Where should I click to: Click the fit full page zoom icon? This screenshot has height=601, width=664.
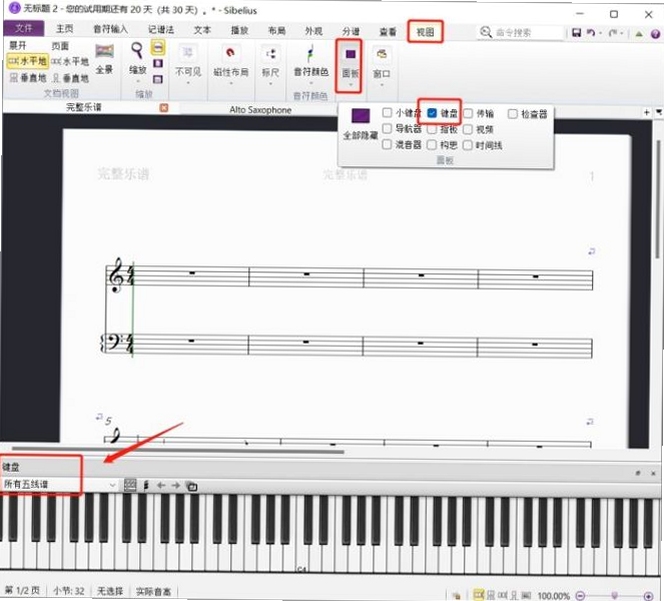tap(158, 64)
